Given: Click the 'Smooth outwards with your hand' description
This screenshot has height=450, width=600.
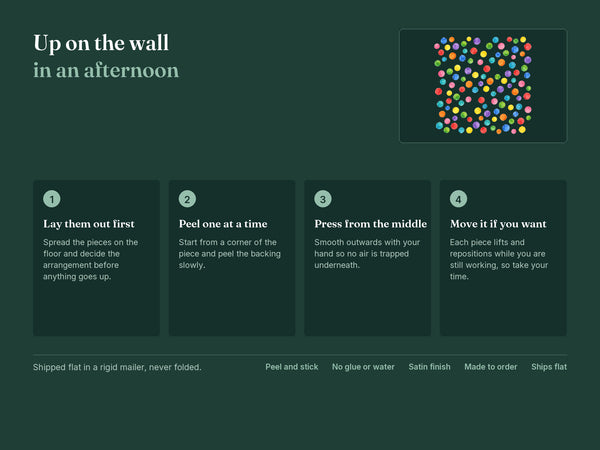Looking at the screenshot, I should [x=367, y=253].
